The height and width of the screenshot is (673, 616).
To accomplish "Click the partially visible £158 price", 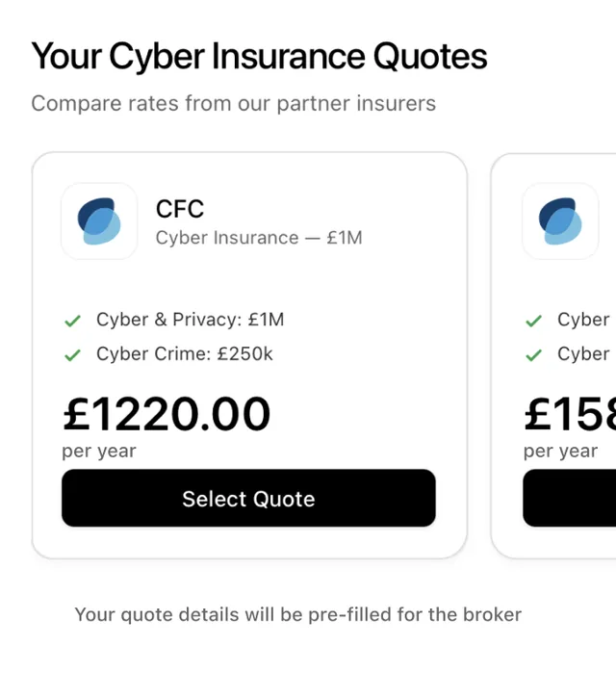I will point(570,414).
